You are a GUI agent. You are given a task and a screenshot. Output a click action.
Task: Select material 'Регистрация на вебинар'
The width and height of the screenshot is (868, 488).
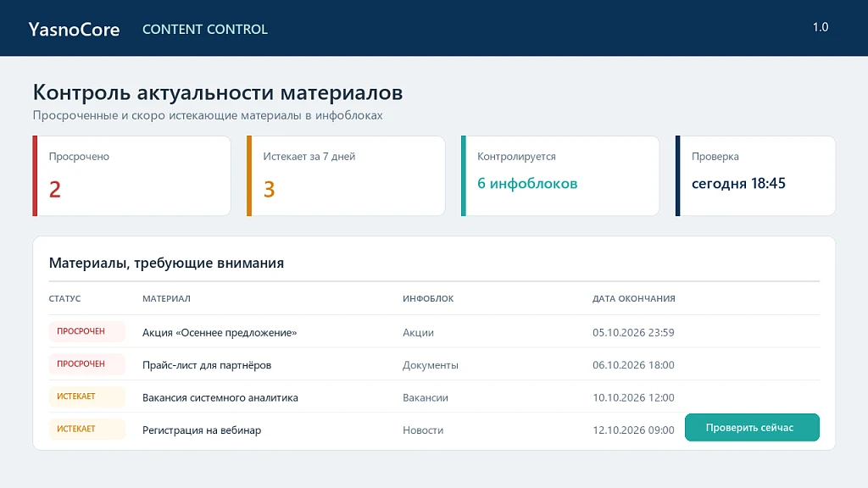point(202,430)
